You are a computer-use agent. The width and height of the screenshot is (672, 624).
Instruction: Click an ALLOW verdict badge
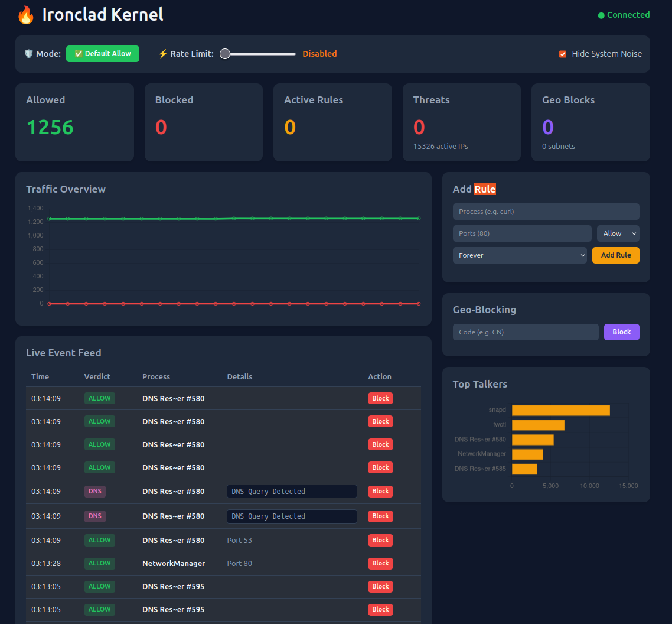click(x=99, y=398)
